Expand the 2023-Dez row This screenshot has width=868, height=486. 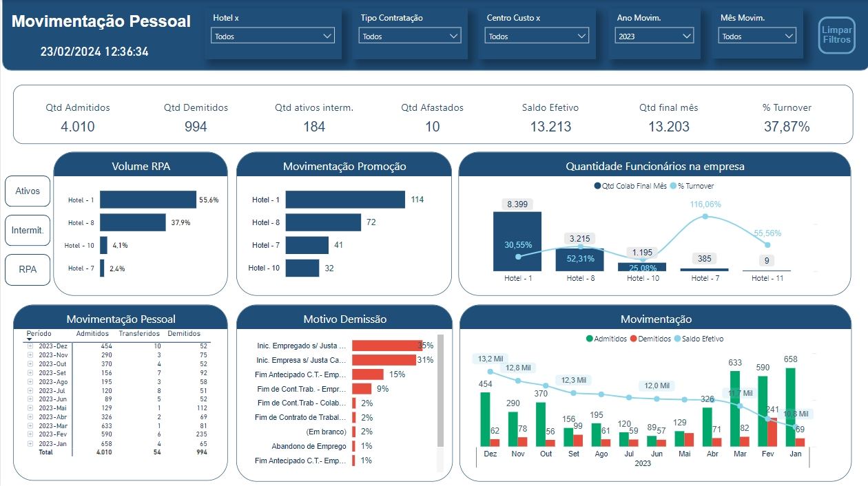tap(30, 346)
